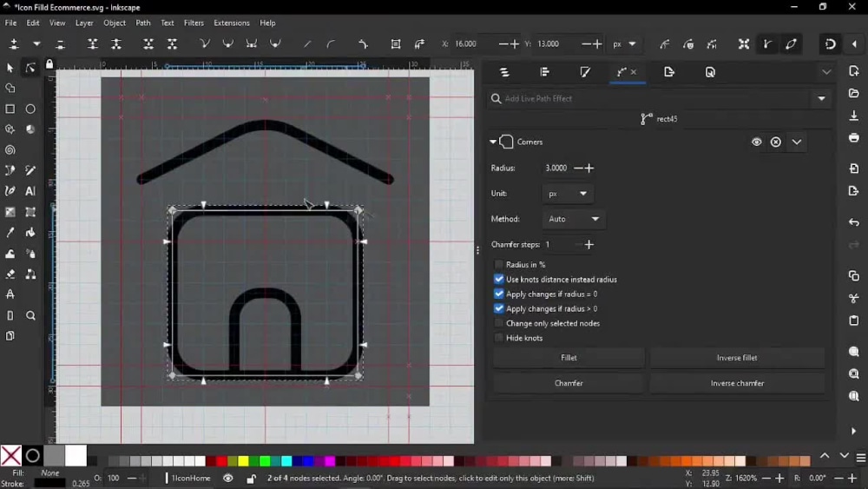
Task: Open the dock panels chevron menu
Action: coord(826,72)
